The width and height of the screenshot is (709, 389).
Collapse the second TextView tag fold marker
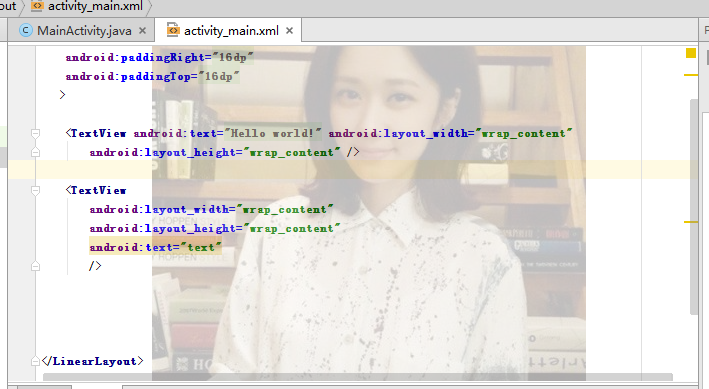[35, 190]
